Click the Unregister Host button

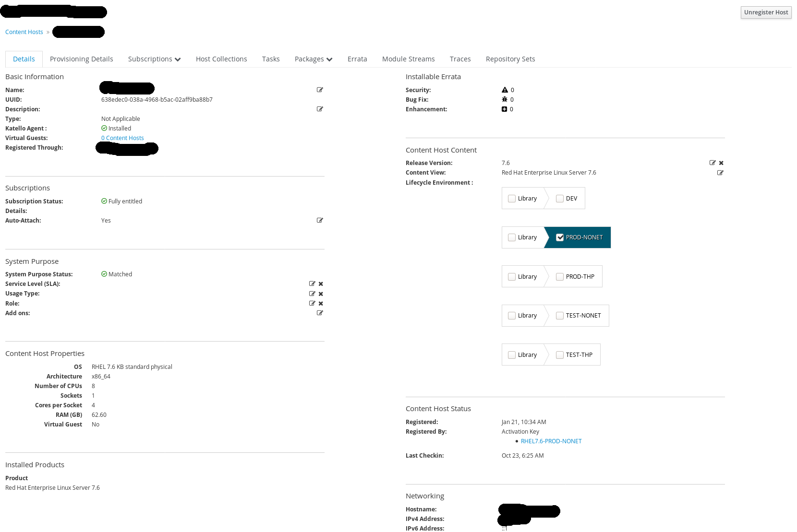click(x=766, y=12)
